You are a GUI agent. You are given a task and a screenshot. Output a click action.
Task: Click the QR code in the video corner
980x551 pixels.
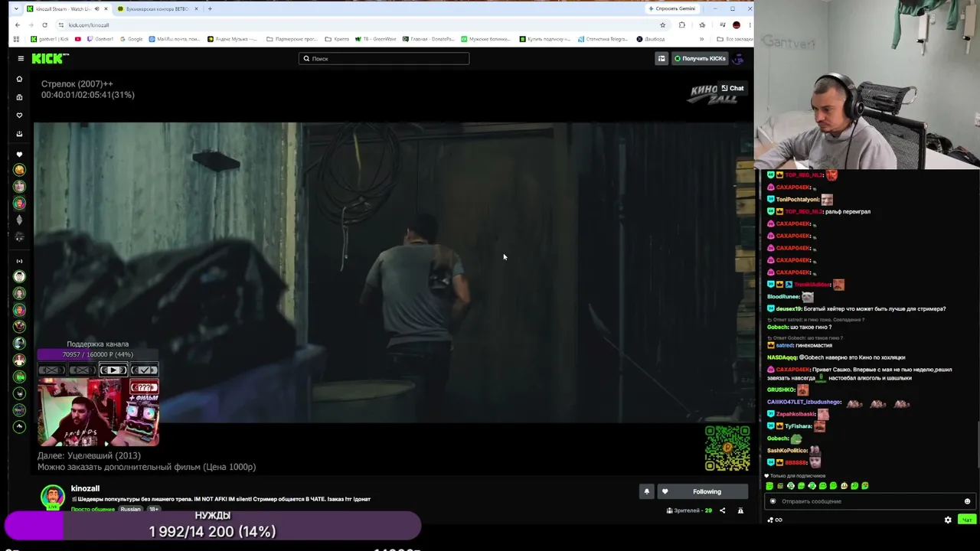coord(727,448)
